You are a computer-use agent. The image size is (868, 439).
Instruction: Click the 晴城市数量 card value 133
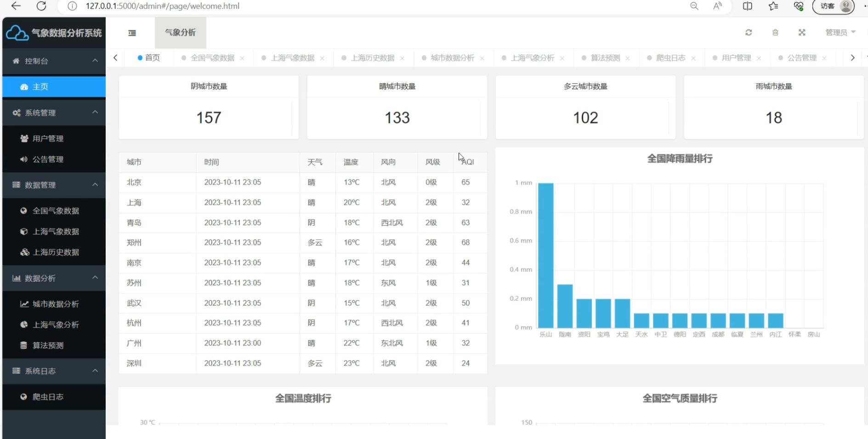click(397, 118)
